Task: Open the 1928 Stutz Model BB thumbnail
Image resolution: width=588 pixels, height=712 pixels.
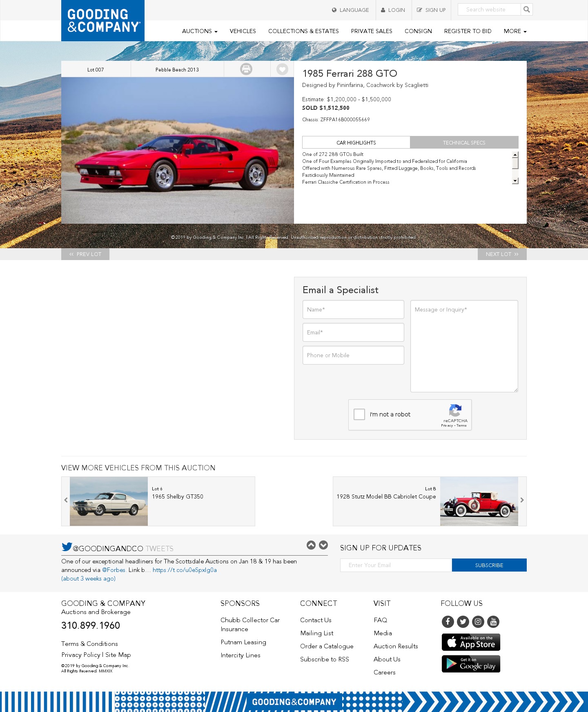Action: click(479, 501)
